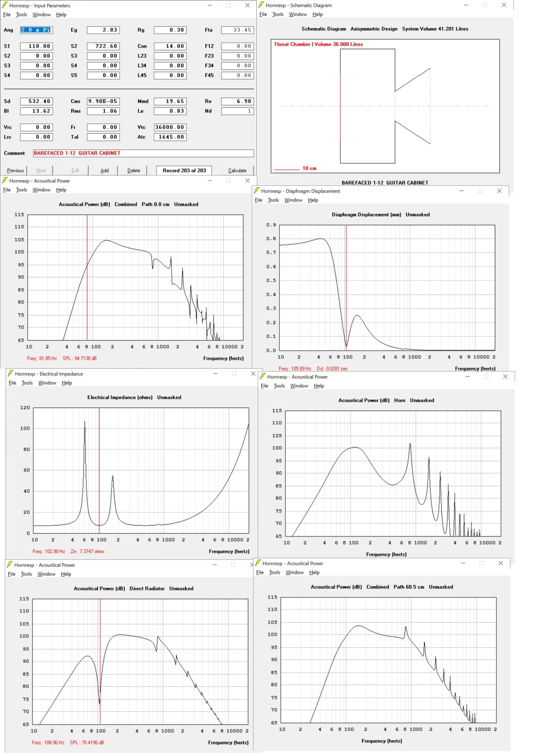Click Hornresp icon in Direct Radiator Acoustical Power window
539x756 pixels.
pos(10,564)
